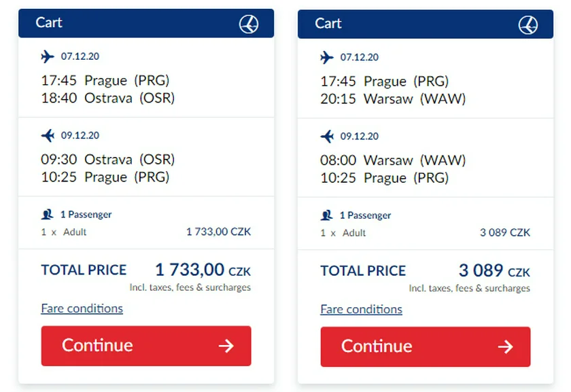Select the right Cart header title
Image resolution: width=571 pixels, height=392 pixels.
328,23
